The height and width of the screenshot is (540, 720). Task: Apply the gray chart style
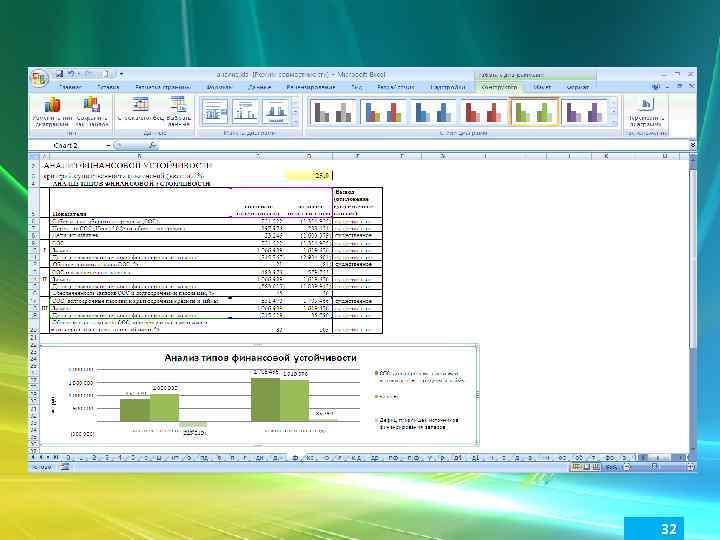point(331,112)
